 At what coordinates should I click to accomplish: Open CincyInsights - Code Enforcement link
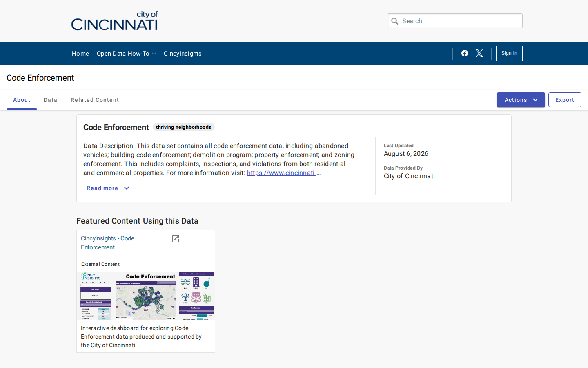pos(107,243)
